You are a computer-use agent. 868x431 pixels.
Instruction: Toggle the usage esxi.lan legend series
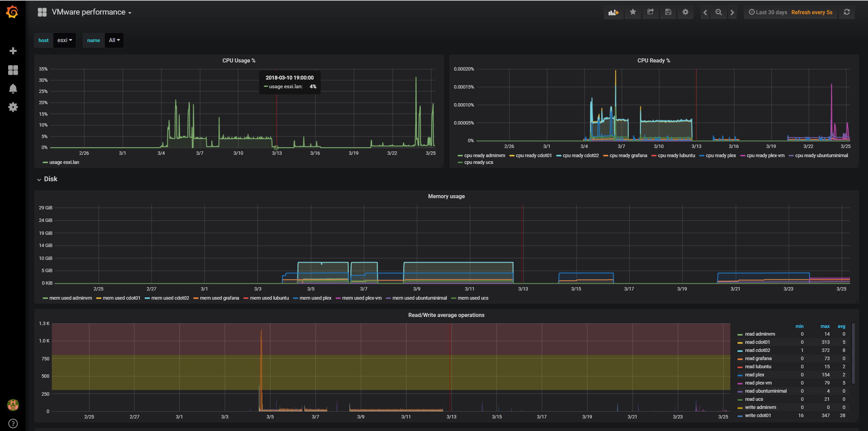[x=64, y=162]
